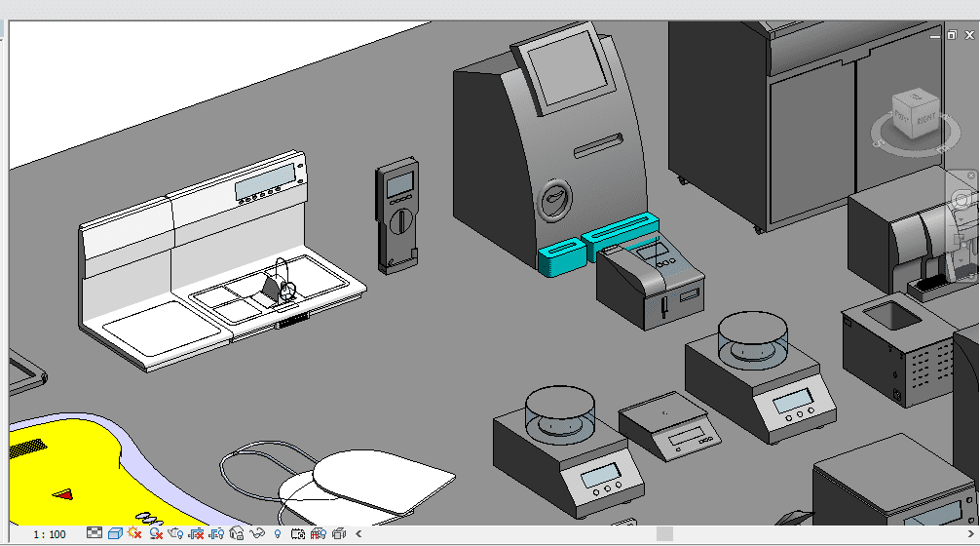Image resolution: width=980 pixels, height=546 pixels.
Task: Toggle the Show Analytical Model icon
Action: [319, 533]
